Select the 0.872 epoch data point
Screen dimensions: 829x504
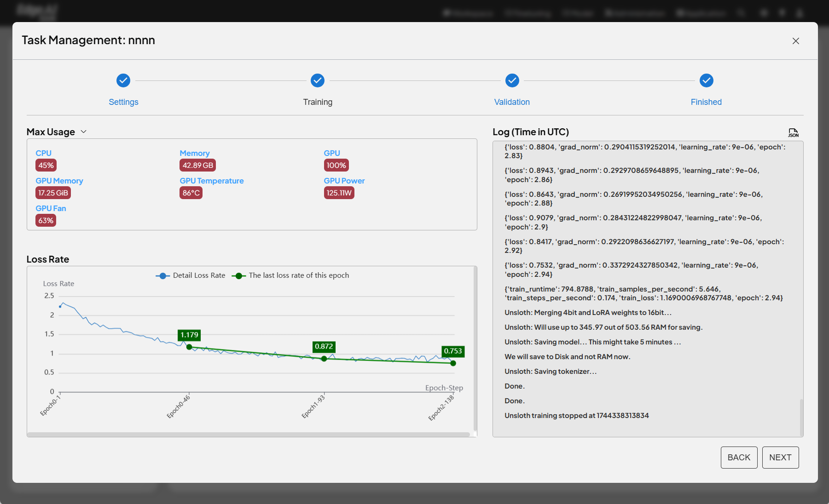click(324, 359)
